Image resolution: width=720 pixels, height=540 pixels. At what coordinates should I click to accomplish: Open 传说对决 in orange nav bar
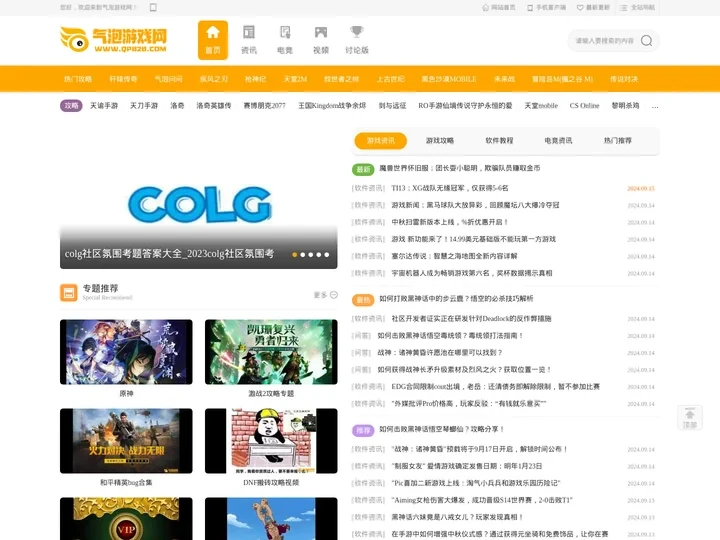[624, 79]
